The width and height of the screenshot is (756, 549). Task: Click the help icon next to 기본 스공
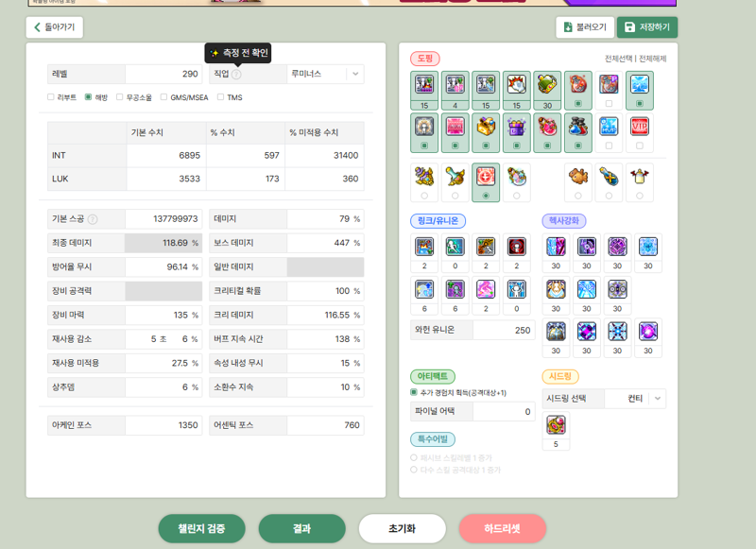click(93, 219)
